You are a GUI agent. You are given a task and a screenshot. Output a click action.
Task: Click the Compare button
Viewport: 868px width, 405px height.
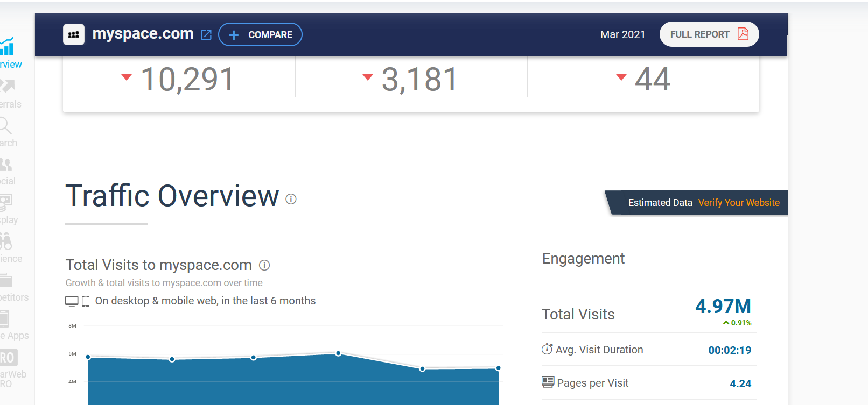coord(260,34)
